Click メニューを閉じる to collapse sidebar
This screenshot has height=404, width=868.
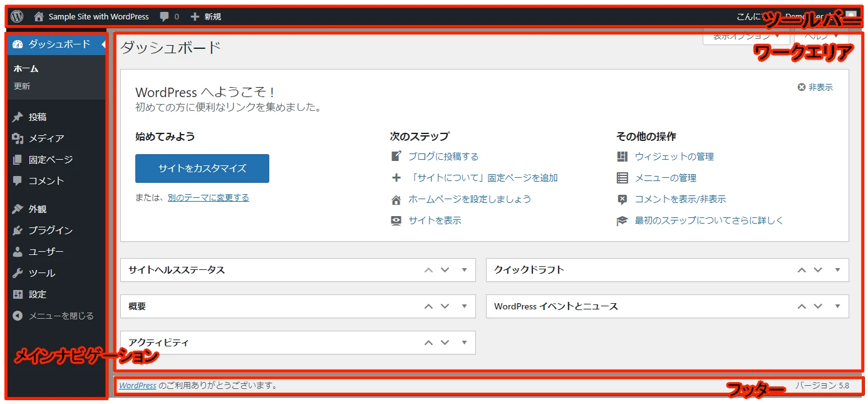[61, 316]
